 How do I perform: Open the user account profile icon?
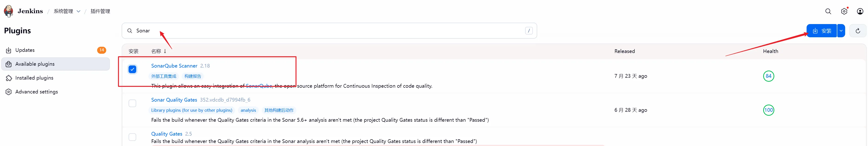pyautogui.click(x=860, y=12)
